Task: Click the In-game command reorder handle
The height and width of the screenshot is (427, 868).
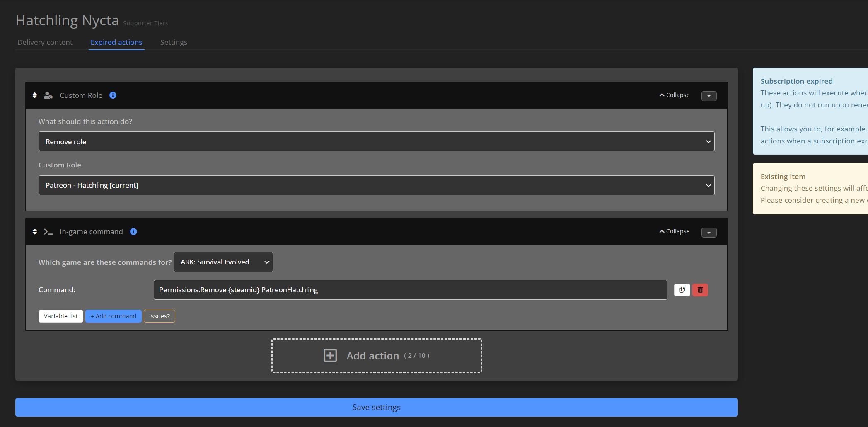Action: coord(34,232)
